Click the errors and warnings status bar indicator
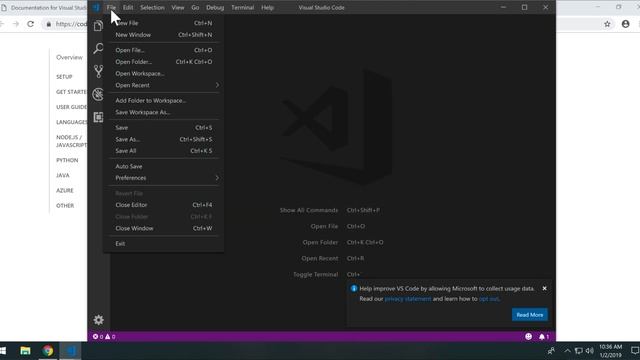This screenshot has width=640, height=360. (x=104, y=337)
